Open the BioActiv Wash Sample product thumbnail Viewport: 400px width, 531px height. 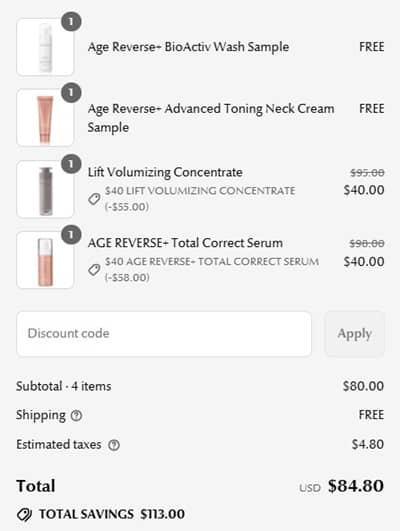(x=45, y=47)
